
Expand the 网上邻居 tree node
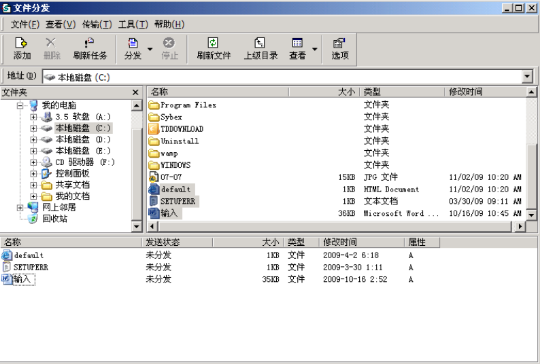tap(20, 207)
